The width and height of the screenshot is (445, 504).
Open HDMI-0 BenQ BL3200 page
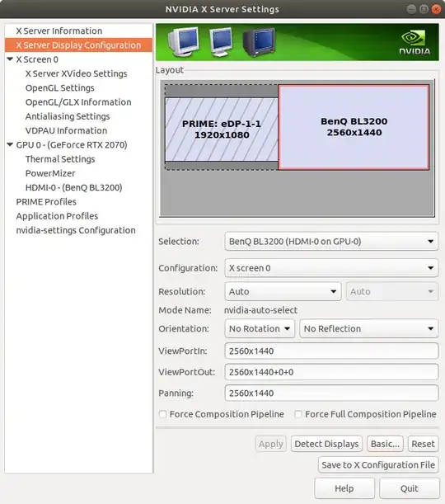(x=73, y=187)
